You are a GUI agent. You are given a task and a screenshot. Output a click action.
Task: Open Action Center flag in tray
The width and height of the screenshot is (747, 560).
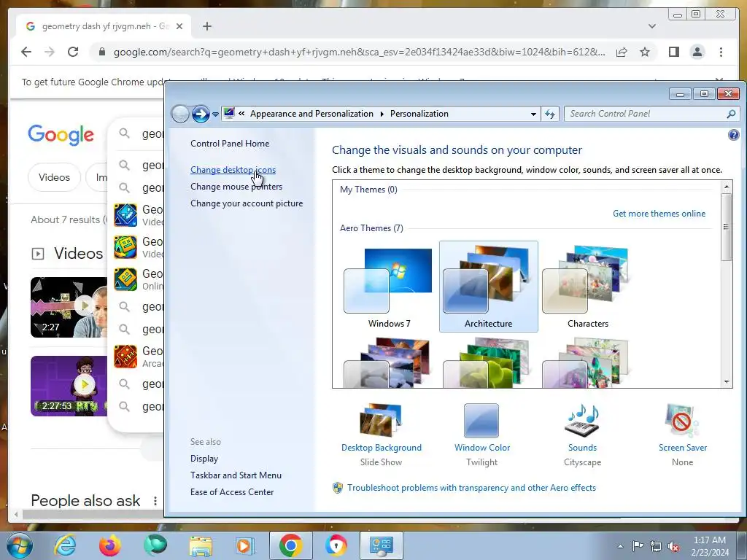tap(638, 546)
